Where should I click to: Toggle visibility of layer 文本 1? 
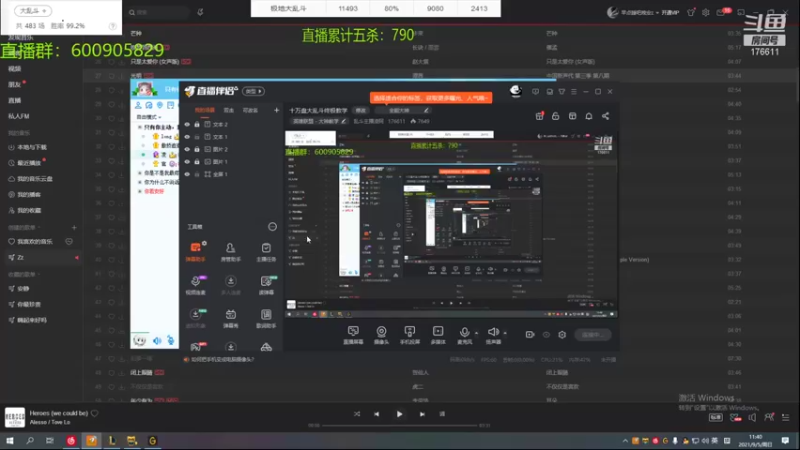coord(187,137)
